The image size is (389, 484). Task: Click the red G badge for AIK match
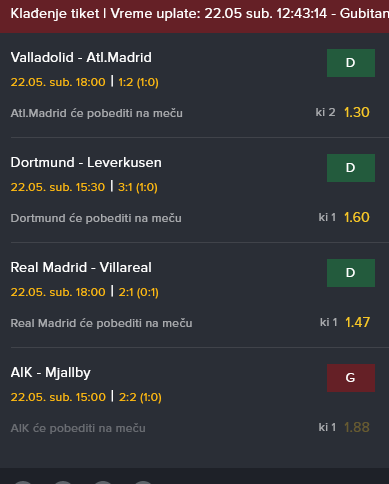[351, 378]
